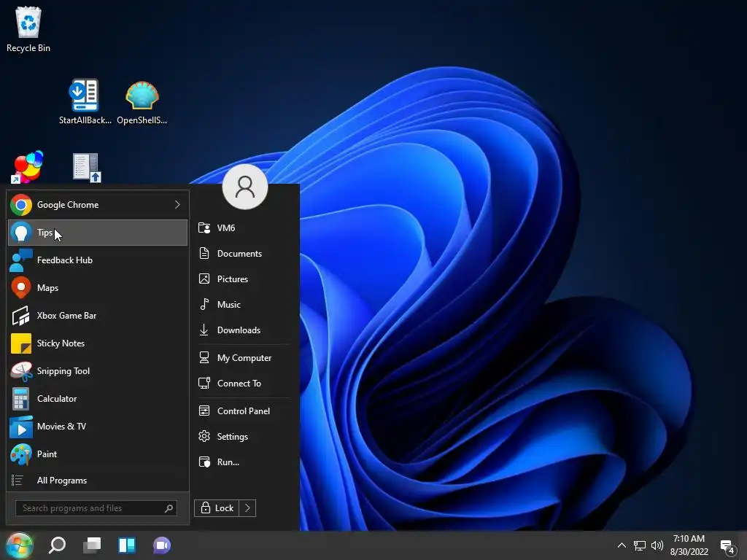The width and height of the screenshot is (747, 560).
Task: Open Recycle Bin on desktop
Action: (28, 29)
